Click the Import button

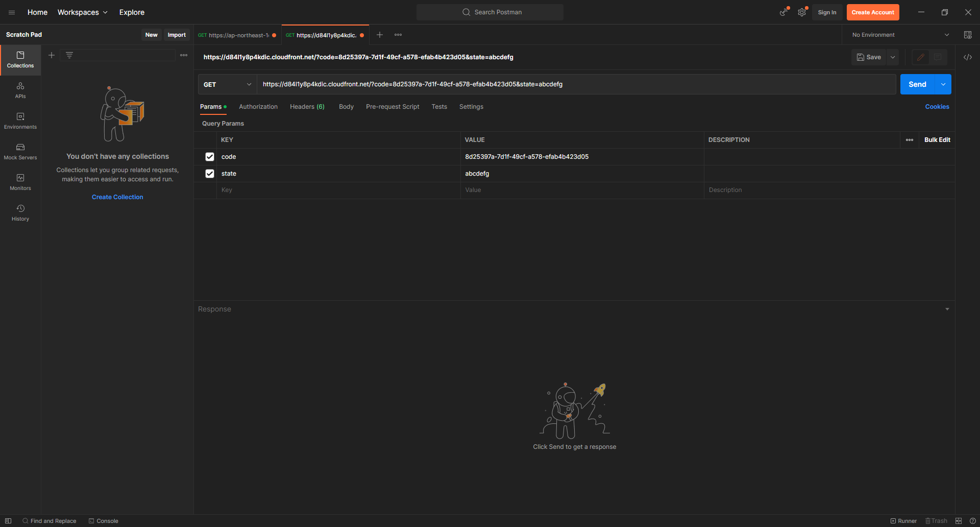point(177,35)
